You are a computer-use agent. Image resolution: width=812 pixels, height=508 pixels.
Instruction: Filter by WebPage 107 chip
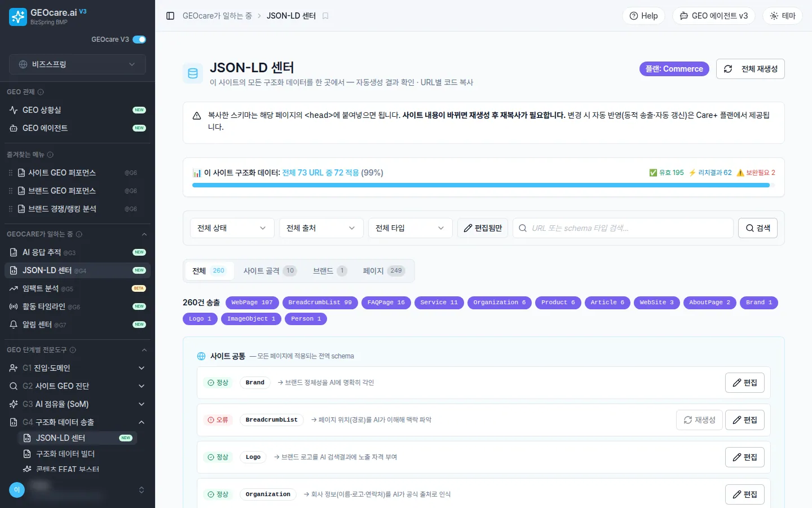point(252,303)
